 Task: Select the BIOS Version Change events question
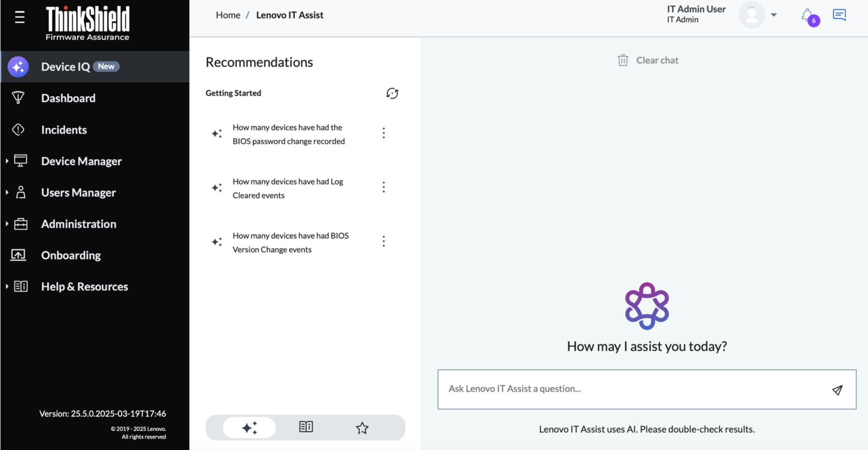291,242
